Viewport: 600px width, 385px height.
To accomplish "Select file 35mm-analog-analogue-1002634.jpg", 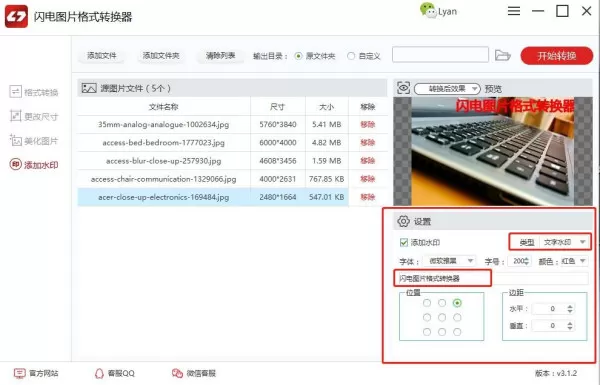I will (x=163, y=124).
